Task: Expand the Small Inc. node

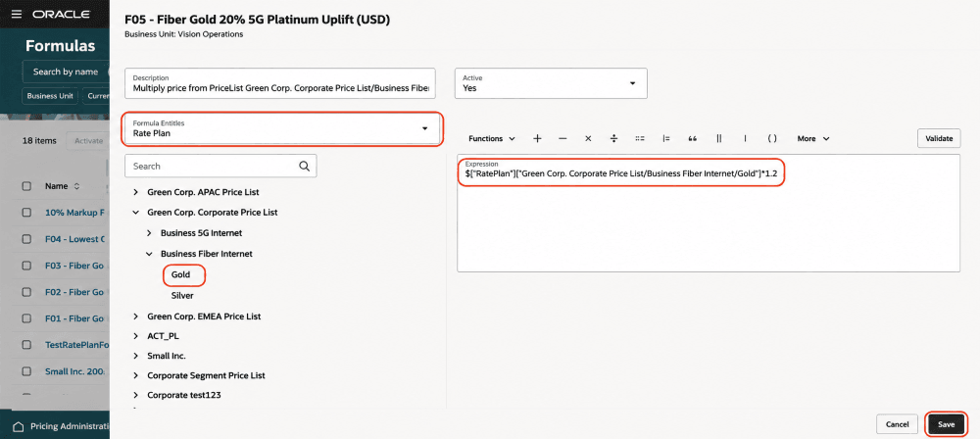Action: 135,356
